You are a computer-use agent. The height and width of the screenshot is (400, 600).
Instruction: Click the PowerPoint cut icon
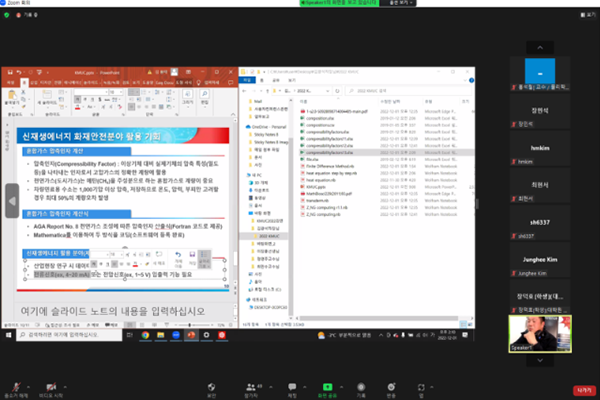coord(23,92)
